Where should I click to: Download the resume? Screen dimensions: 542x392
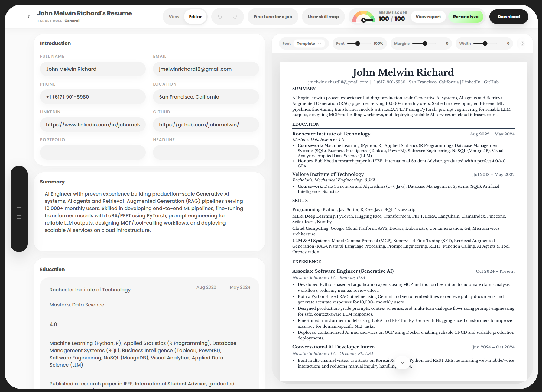[509, 17]
